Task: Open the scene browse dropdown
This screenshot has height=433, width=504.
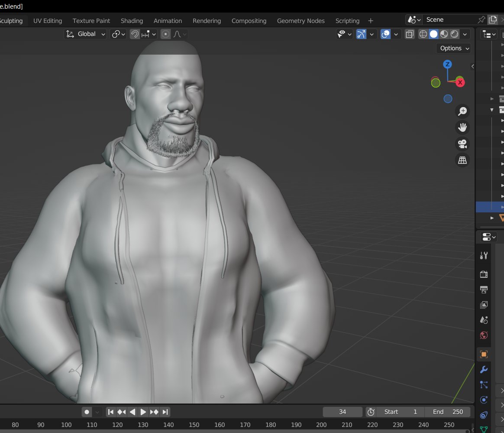Action: pyautogui.click(x=414, y=20)
